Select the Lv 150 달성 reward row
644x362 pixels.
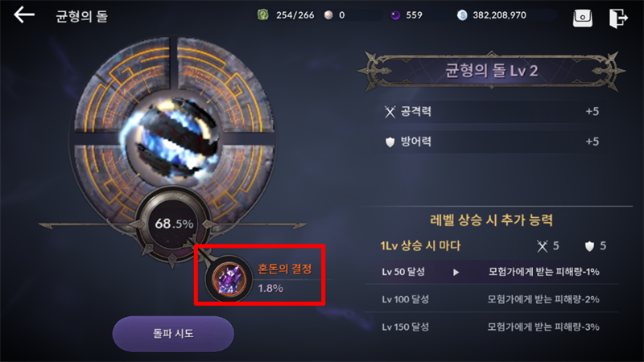491,327
